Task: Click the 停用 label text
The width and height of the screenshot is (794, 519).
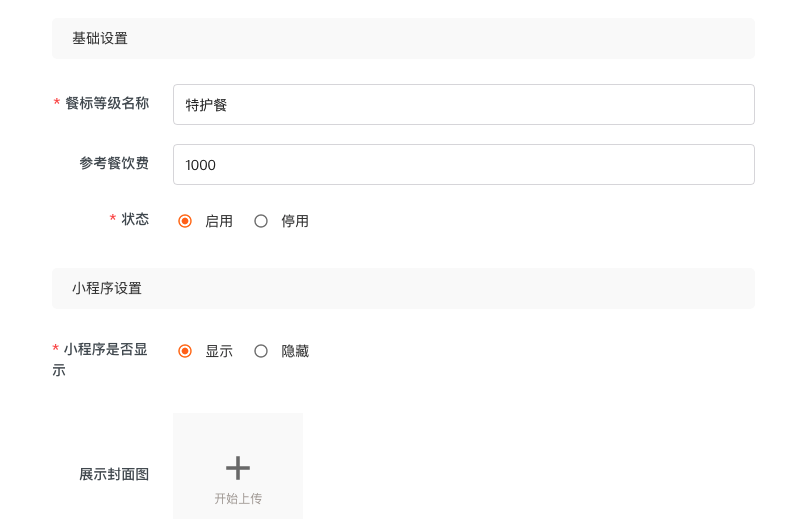Action: [x=295, y=221]
